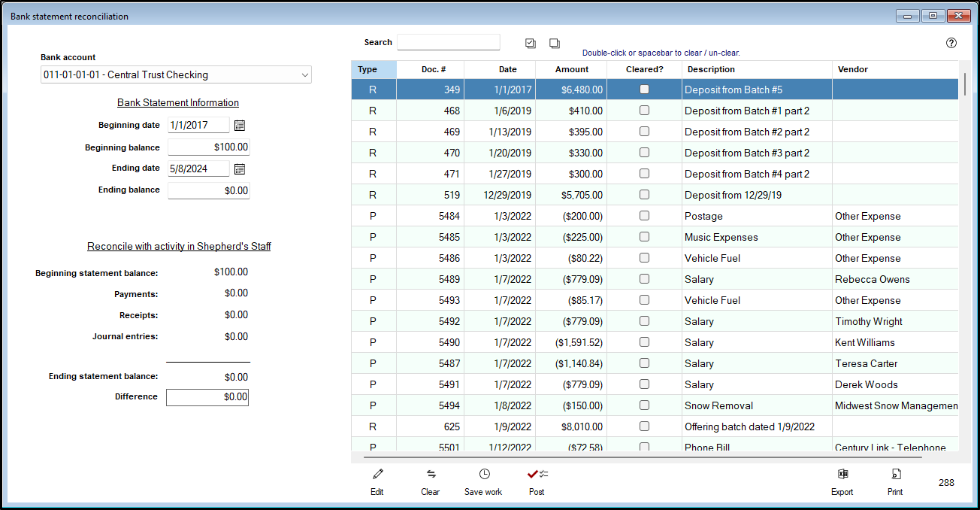Sort the list by the Amount column header
980x510 pixels.
click(x=572, y=69)
